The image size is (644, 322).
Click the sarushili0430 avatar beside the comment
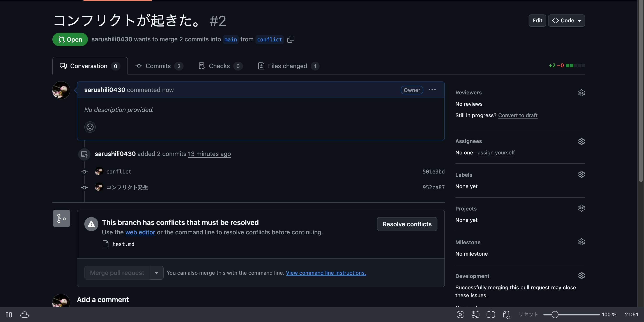pyautogui.click(x=61, y=90)
